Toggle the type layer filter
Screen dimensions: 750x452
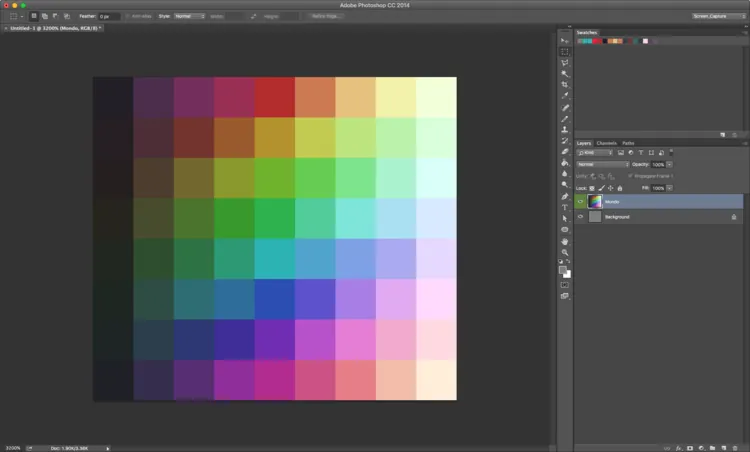coord(641,153)
